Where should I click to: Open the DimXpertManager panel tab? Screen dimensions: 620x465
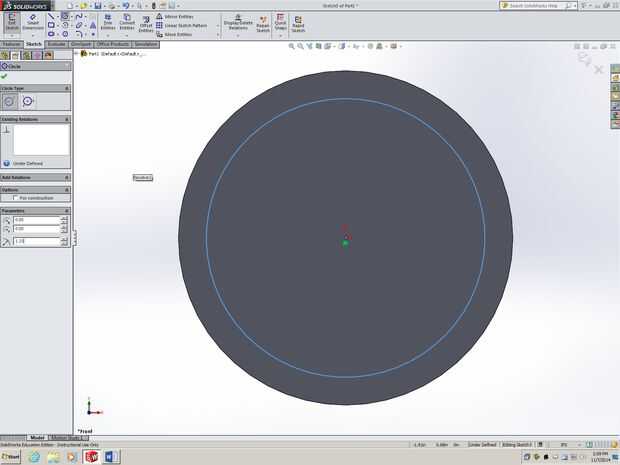(38, 55)
